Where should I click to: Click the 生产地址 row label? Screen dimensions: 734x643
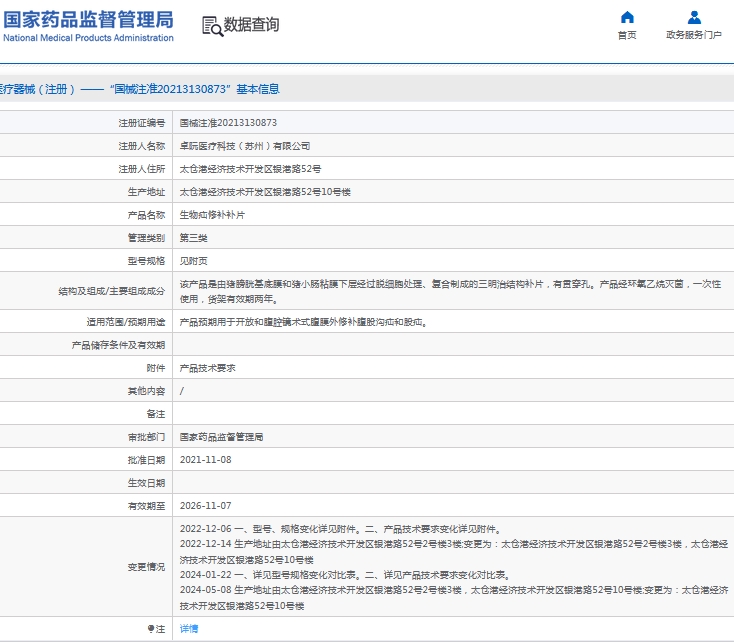[x=147, y=192]
